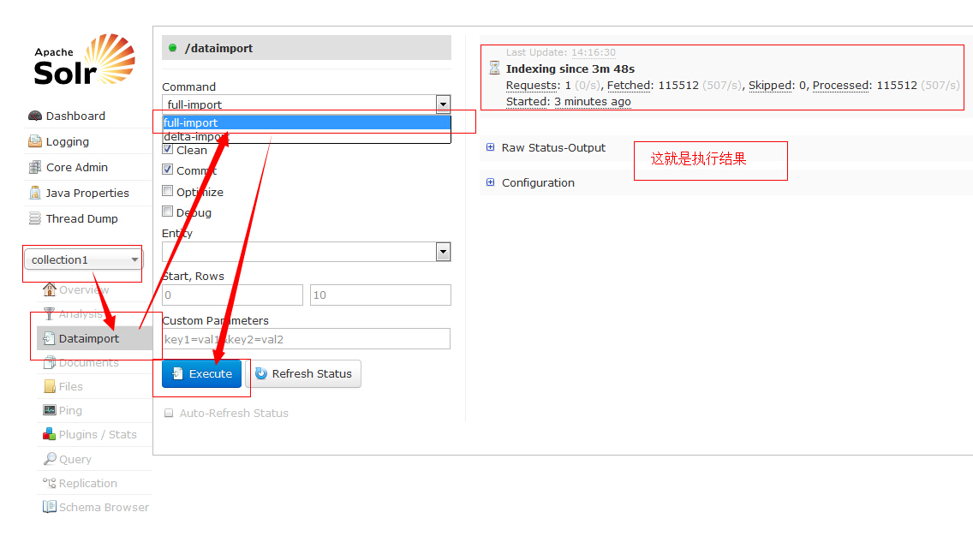Go to Core Admin
The image size is (973, 560).
click(77, 168)
